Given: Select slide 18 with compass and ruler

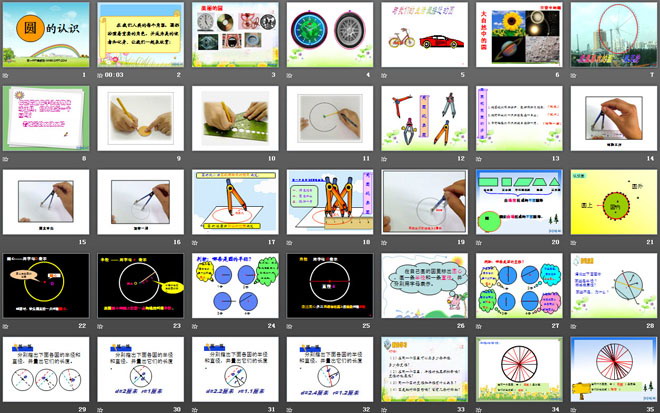Looking at the screenshot, I should click(x=329, y=202).
